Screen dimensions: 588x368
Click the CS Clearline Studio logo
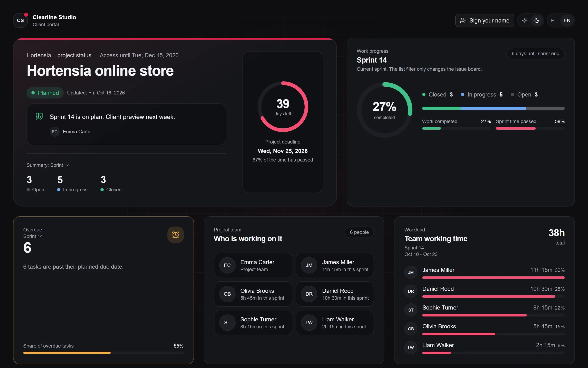coord(20,20)
